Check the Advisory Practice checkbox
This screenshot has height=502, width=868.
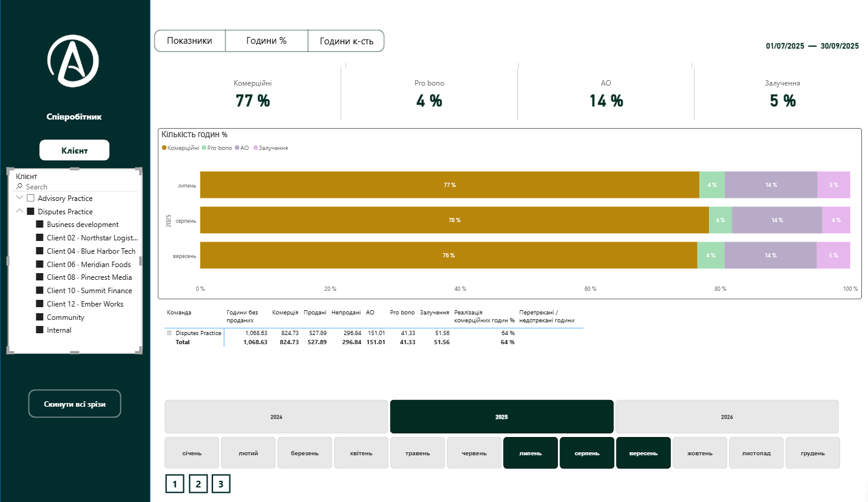pos(30,198)
